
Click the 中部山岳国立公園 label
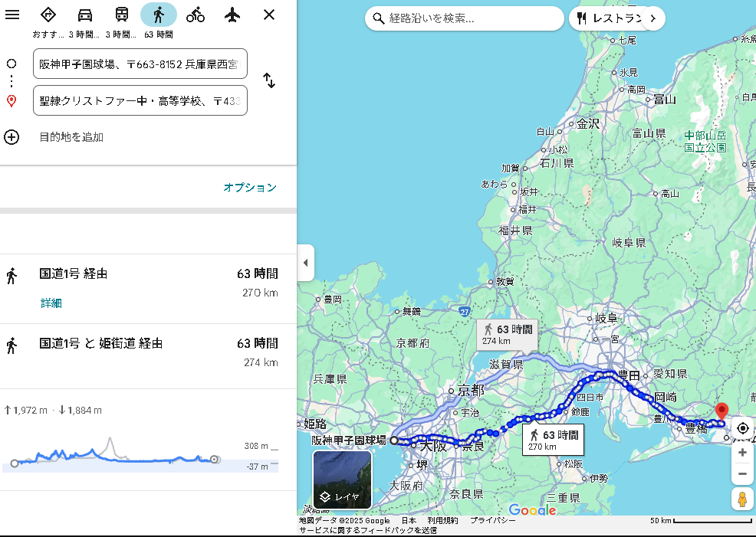pyautogui.click(x=705, y=142)
